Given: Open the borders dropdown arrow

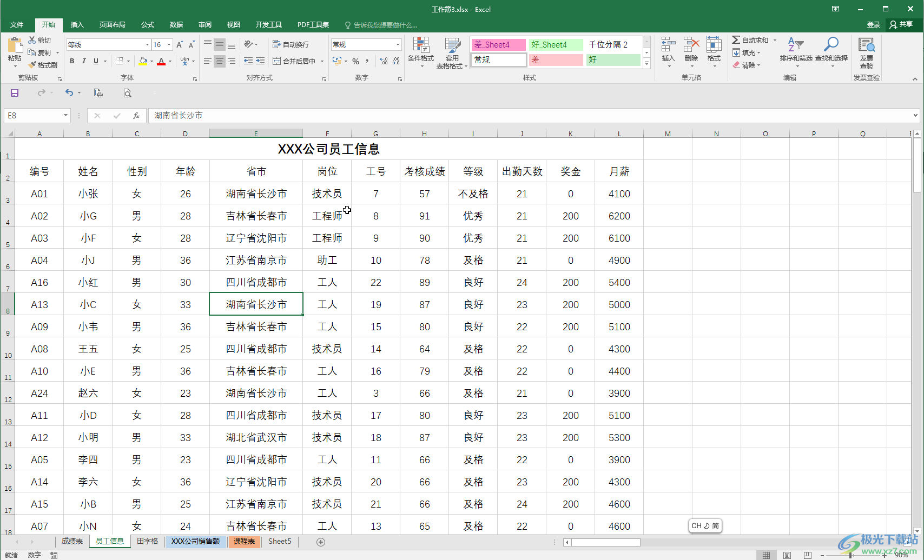Looking at the screenshot, I should tap(128, 61).
